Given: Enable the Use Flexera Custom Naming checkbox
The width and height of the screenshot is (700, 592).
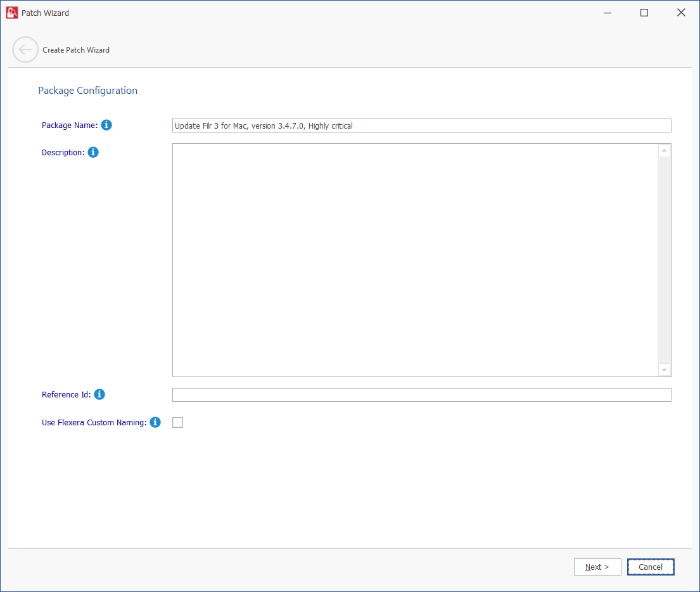Looking at the screenshot, I should tap(178, 423).
